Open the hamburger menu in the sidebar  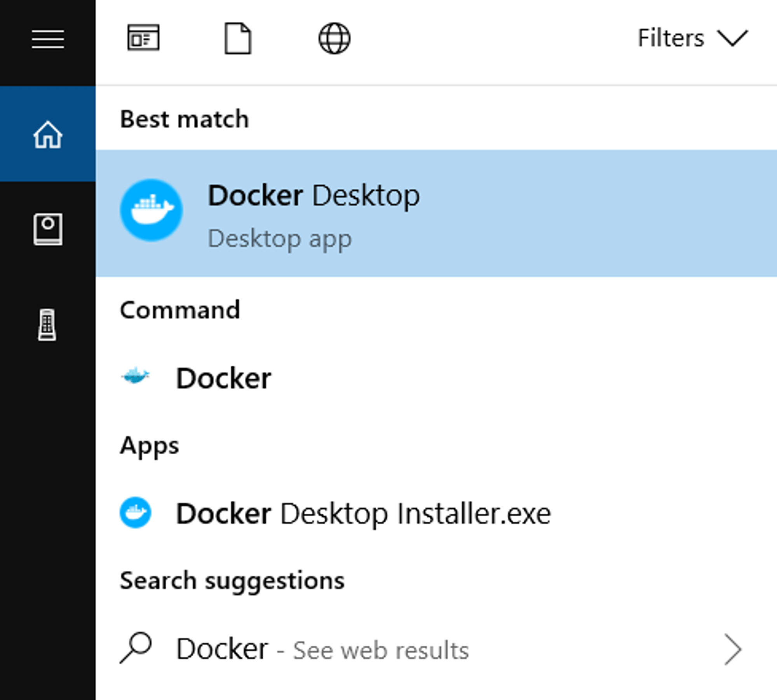[x=48, y=40]
